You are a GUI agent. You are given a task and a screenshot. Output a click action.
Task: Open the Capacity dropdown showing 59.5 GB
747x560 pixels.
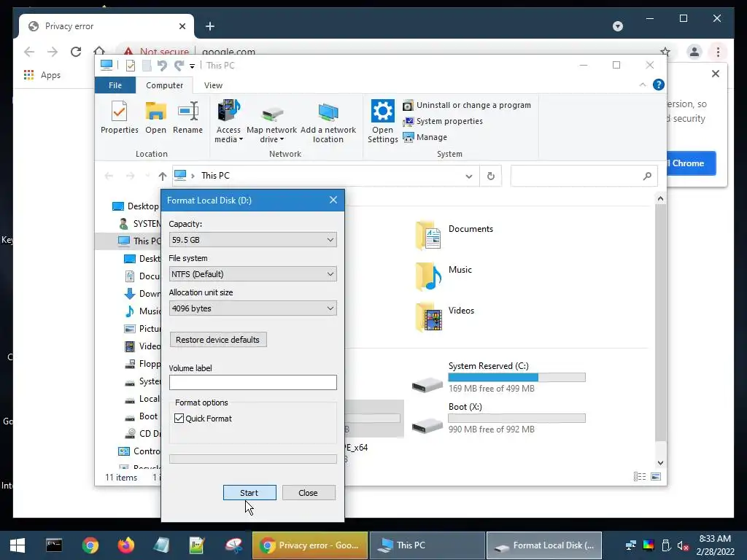[x=252, y=240]
